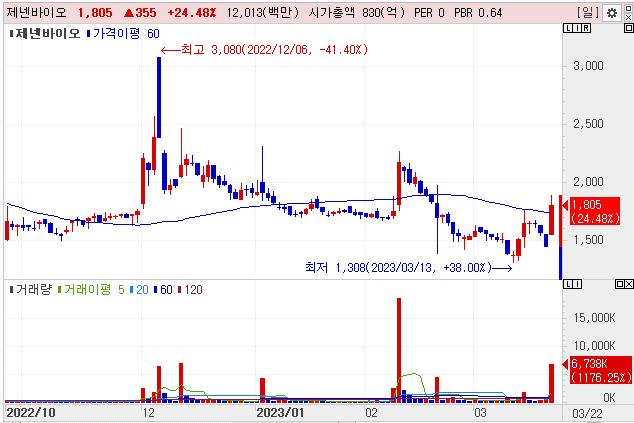Click the 02 month date marker
The height and width of the screenshot is (423, 634).
point(371,413)
